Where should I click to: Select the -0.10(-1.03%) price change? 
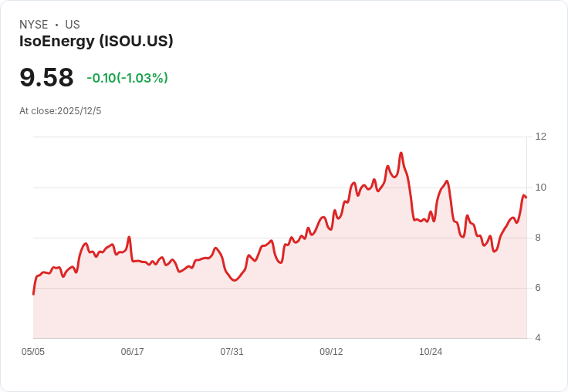127,78
